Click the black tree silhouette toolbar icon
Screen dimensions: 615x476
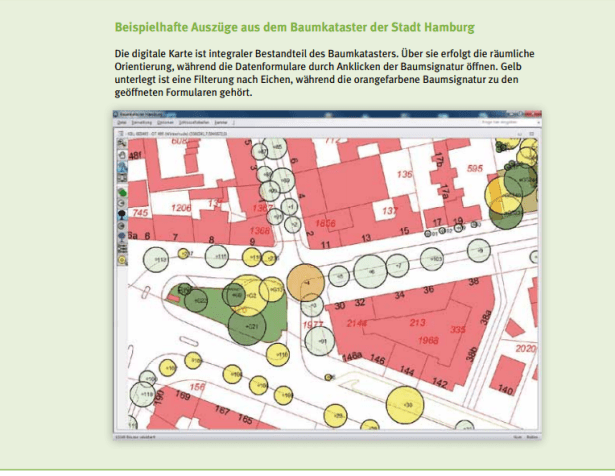tap(121, 213)
